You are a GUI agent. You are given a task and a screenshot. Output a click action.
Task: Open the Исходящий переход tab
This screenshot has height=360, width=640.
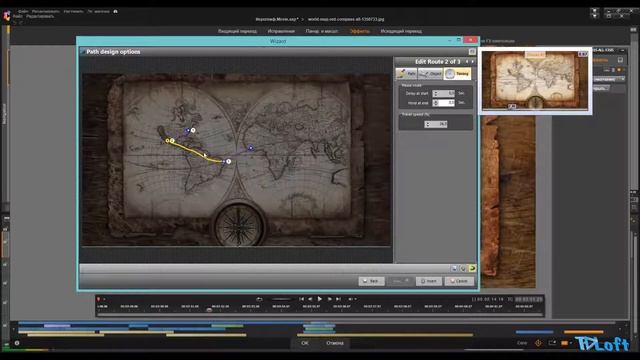(401, 31)
